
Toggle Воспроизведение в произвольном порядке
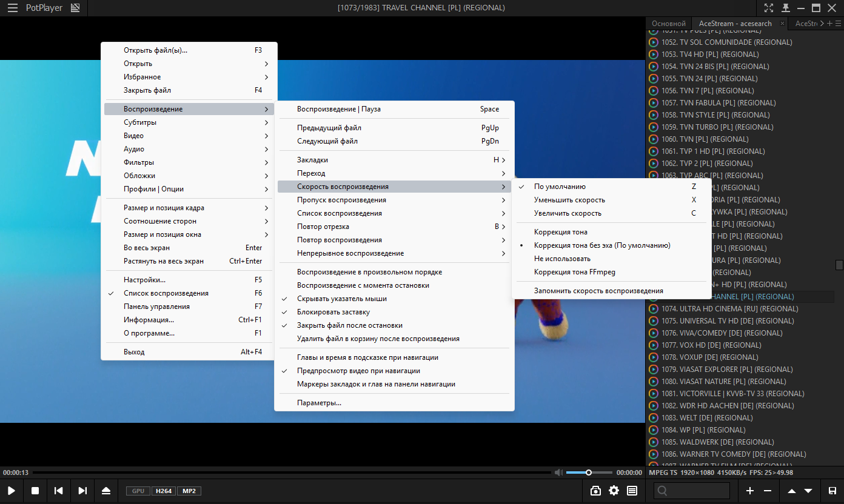(x=394, y=272)
